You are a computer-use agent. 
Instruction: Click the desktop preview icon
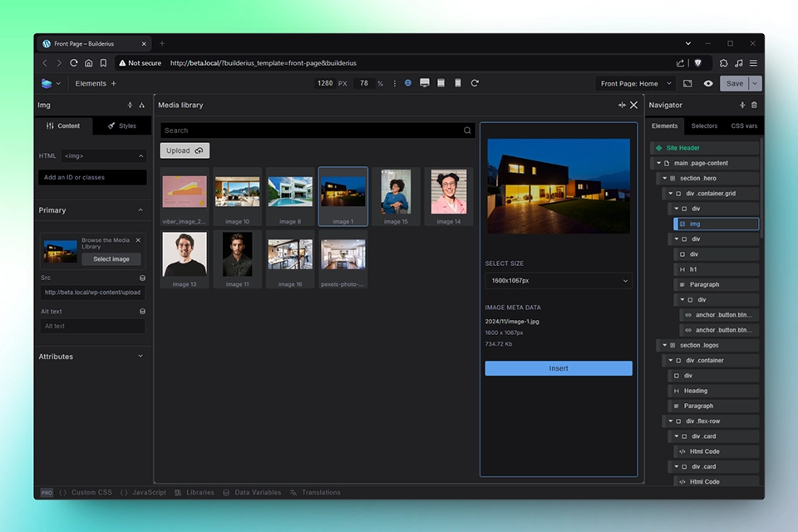425,83
